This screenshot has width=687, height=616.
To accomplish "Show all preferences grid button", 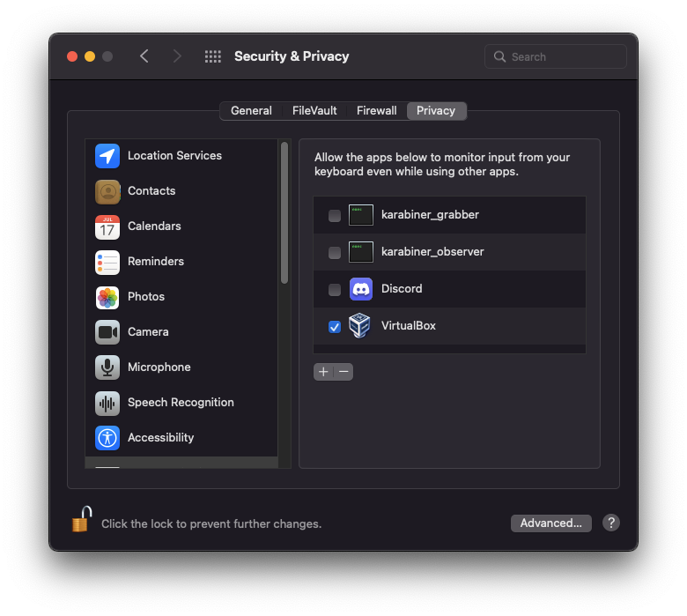I will tap(213, 56).
